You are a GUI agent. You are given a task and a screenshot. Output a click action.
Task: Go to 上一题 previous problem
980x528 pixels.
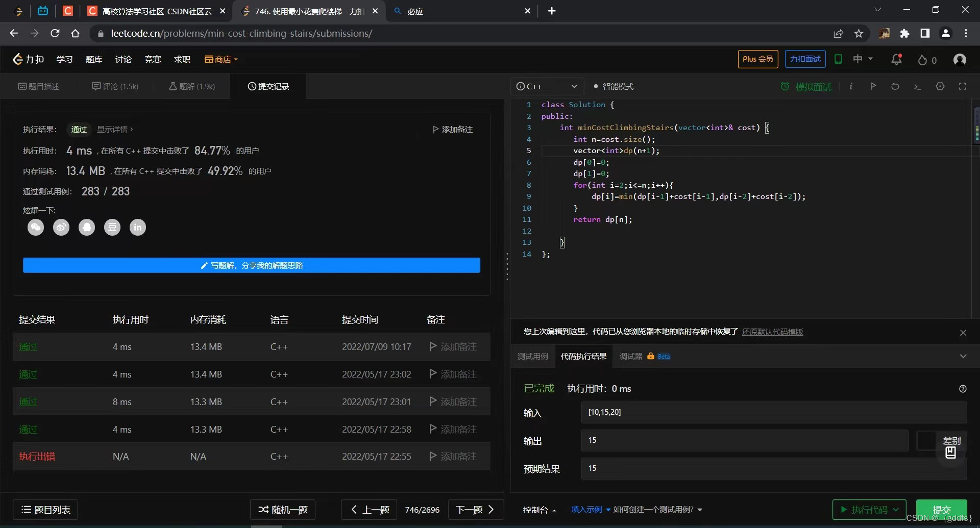pyautogui.click(x=370, y=510)
